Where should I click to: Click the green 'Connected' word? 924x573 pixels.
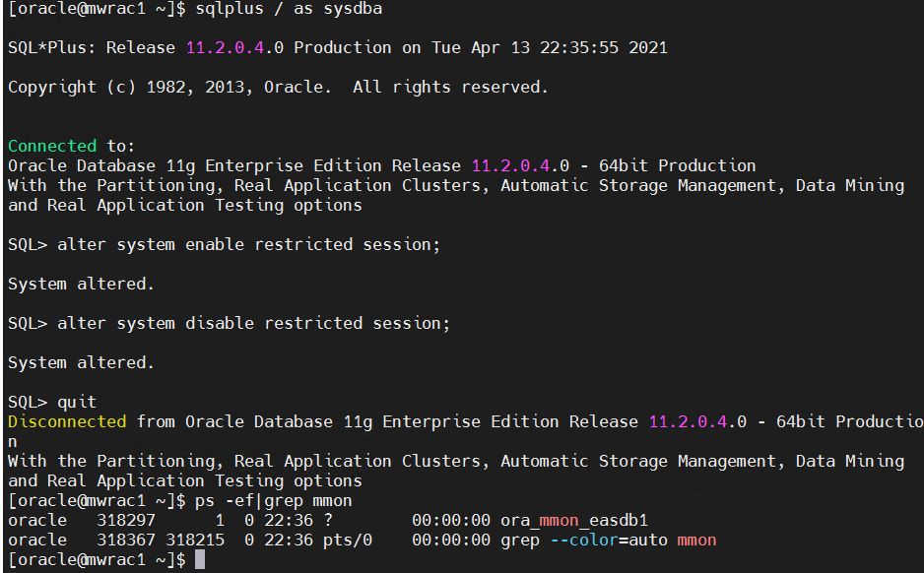(52, 146)
